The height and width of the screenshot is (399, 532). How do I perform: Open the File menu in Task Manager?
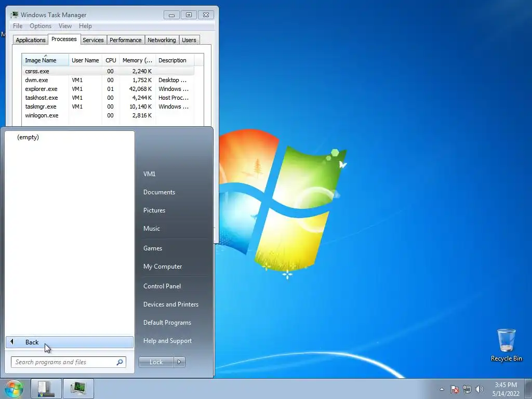point(18,26)
